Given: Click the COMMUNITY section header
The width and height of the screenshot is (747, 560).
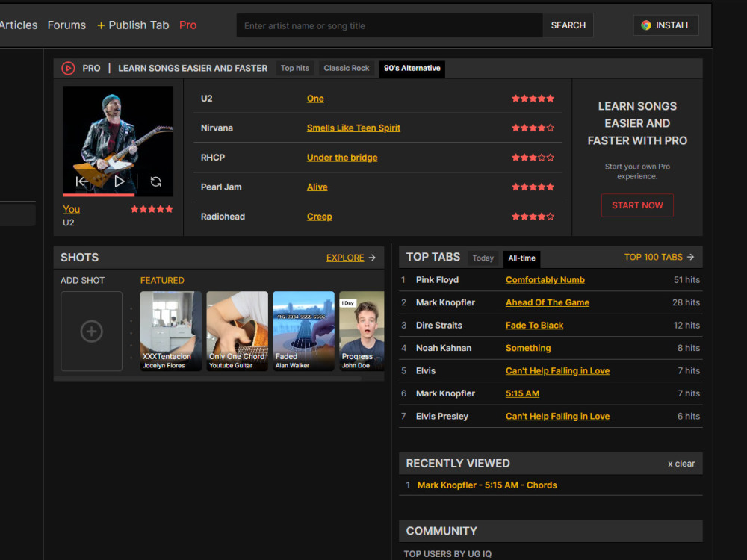Looking at the screenshot, I should [x=551, y=531].
